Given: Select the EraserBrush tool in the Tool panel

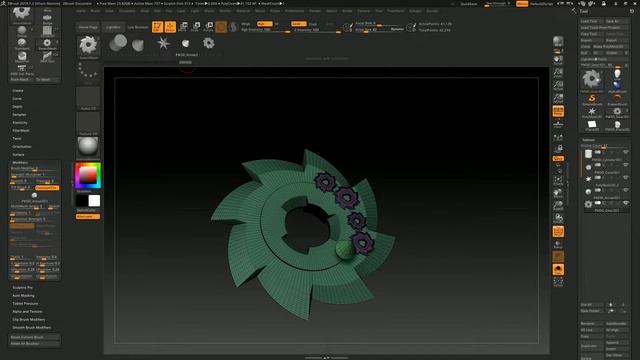Looking at the screenshot, I should tap(617, 99).
